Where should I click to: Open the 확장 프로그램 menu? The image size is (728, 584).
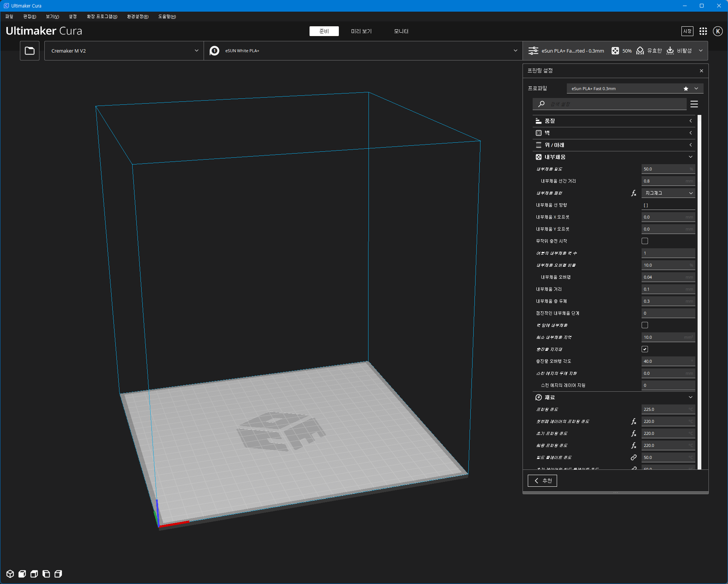tap(102, 17)
